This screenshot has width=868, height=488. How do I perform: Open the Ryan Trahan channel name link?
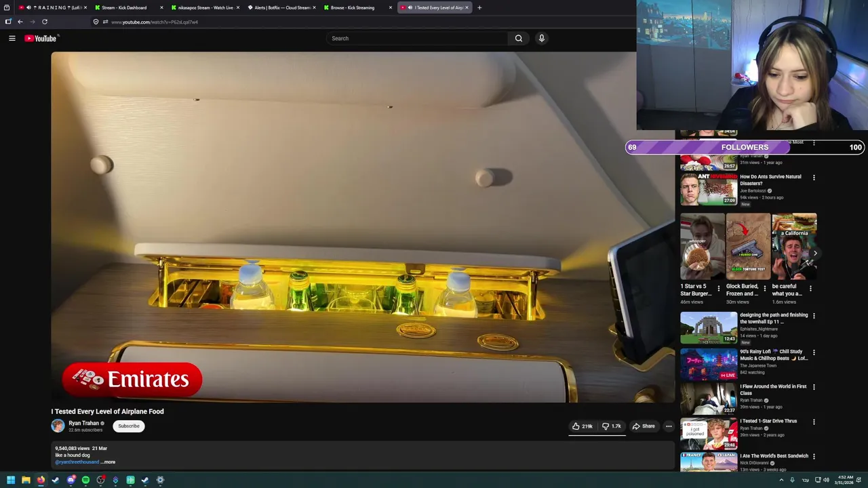[83, 423]
